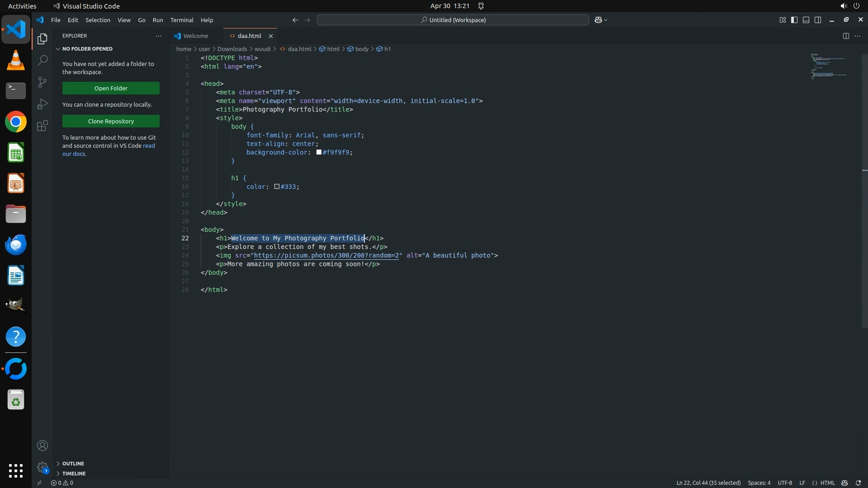The height and width of the screenshot is (488, 868).
Task: Click the Untitled (Workspace) search box
Action: pyautogui.click(x=453, y=20)
